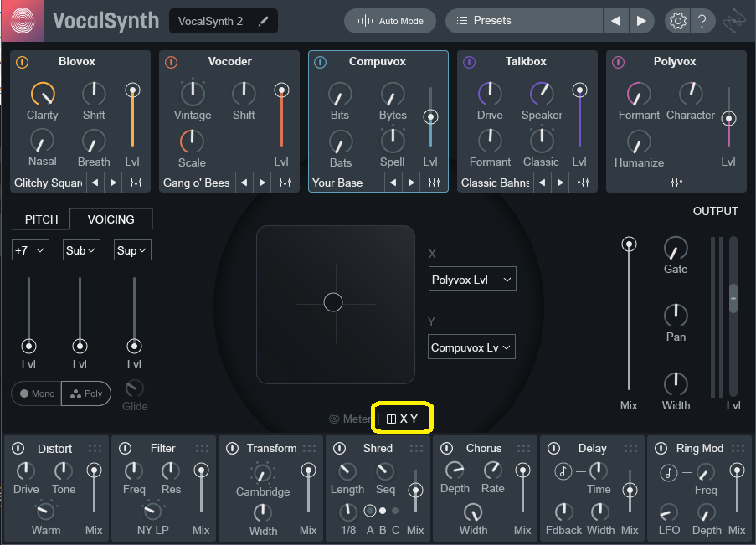The width and height of the screenshot is (756, 545).
Task: Open the Presets browser list
Action: [524, 21]
